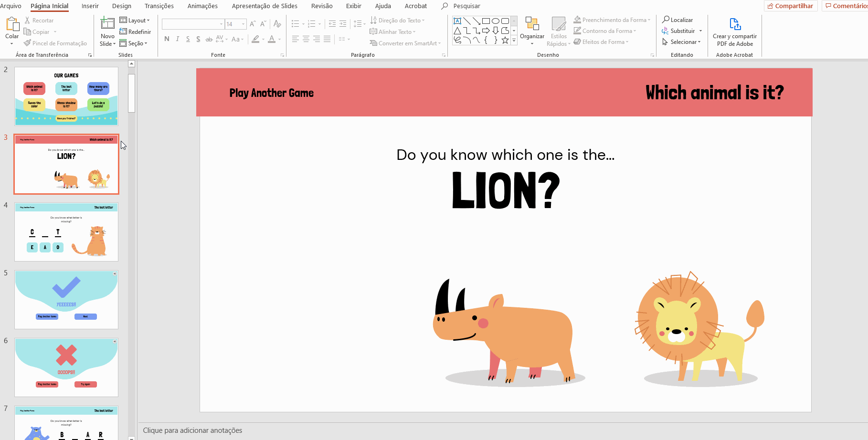Click the Localizar magnifier button
This screenshot has width=868, height=440.
(x=677, y=20)
